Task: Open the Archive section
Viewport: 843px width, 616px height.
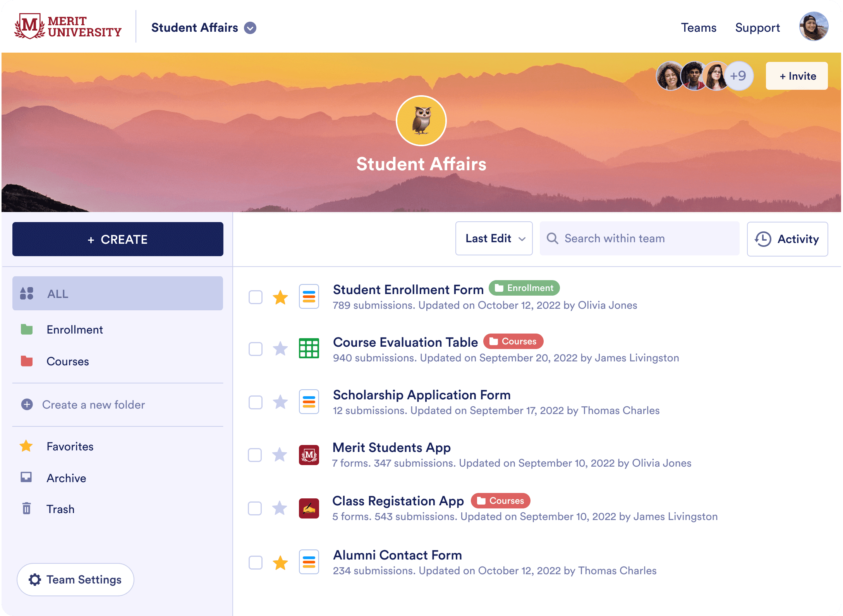Action: pyautogui.click(x=66, y=478)
